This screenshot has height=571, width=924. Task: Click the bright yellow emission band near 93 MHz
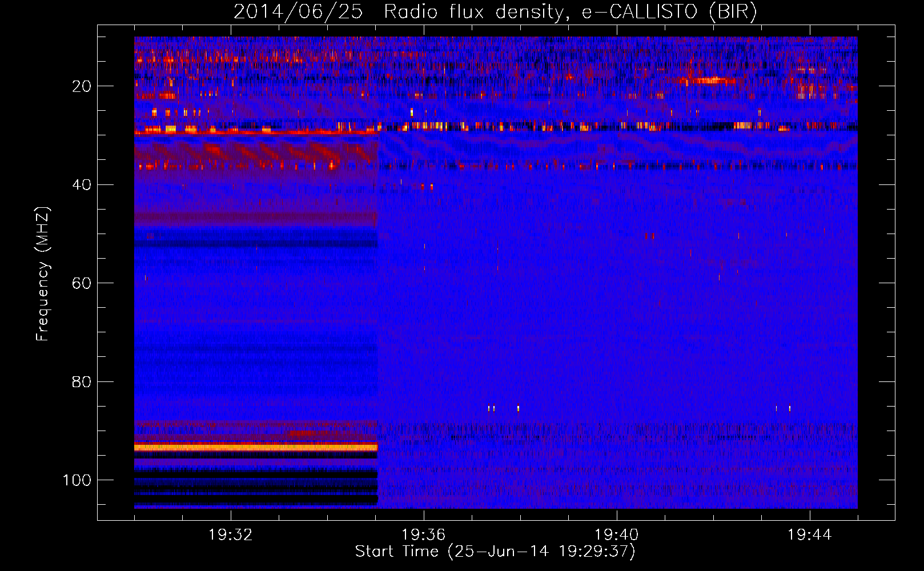tap(256, 447)
